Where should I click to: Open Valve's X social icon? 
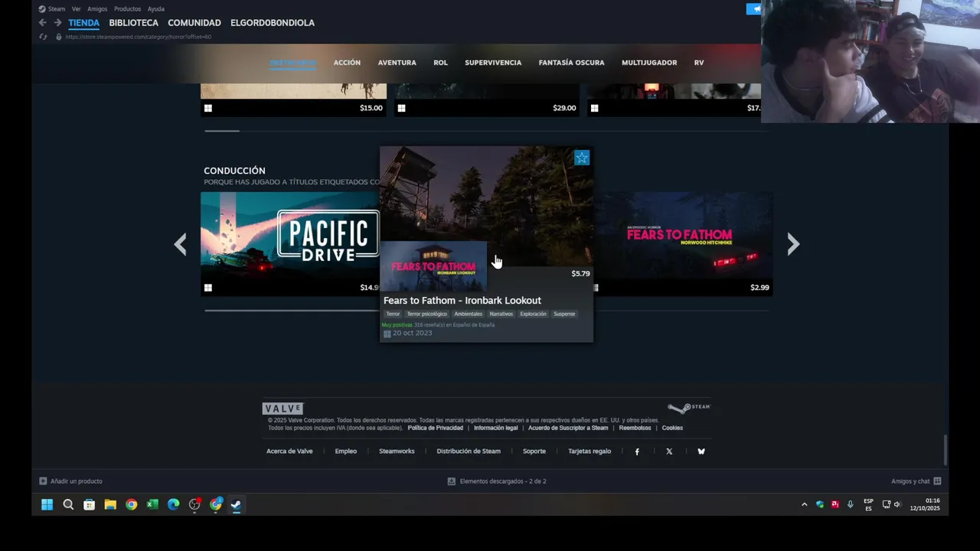(669, 452)
